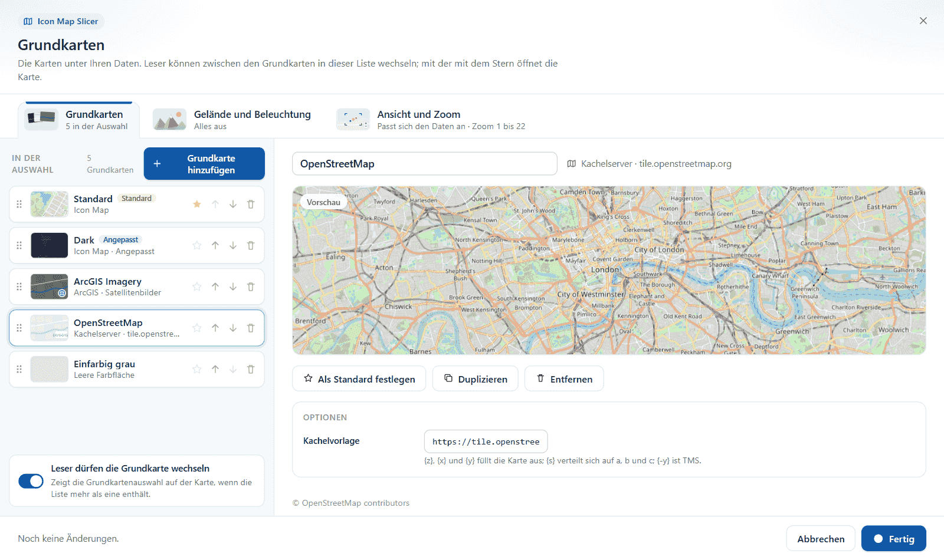Click the Kachelvorlage URL field

(486, 442)
